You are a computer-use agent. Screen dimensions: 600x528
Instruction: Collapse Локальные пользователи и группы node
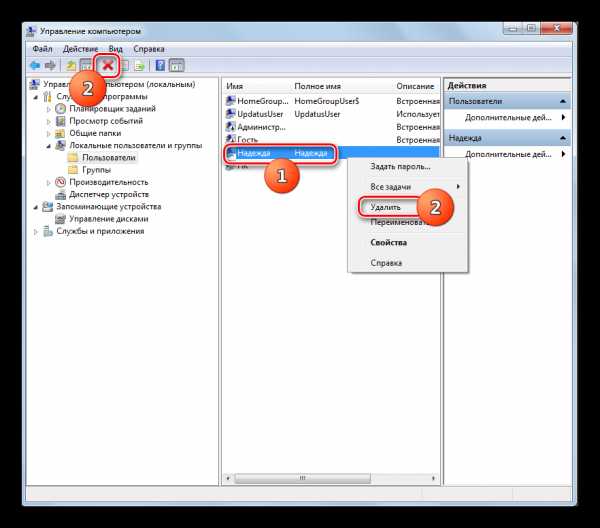[49, 146]
